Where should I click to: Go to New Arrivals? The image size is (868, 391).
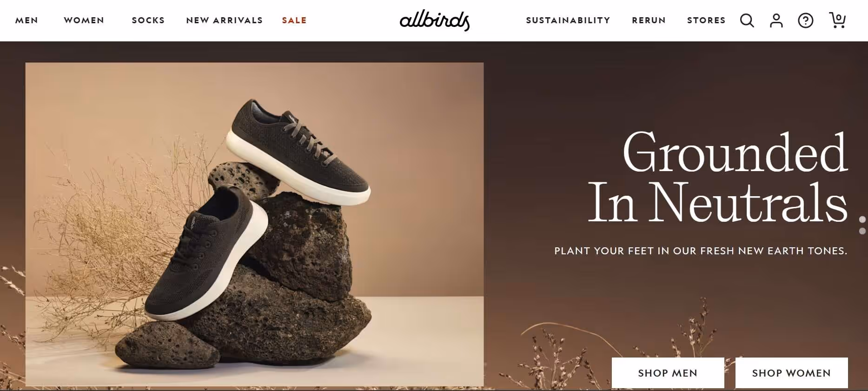(x=225, y=20)
